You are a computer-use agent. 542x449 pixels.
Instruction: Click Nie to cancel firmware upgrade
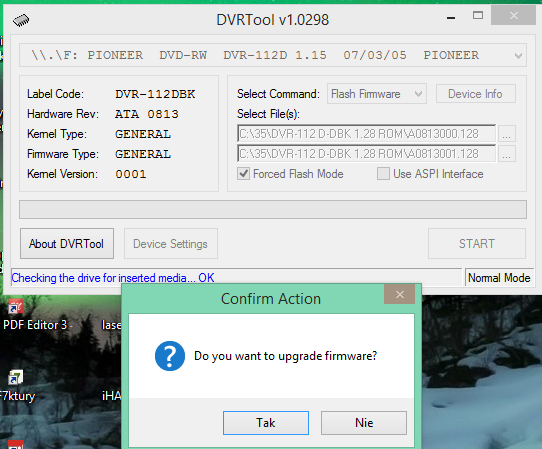coord(364,423)
